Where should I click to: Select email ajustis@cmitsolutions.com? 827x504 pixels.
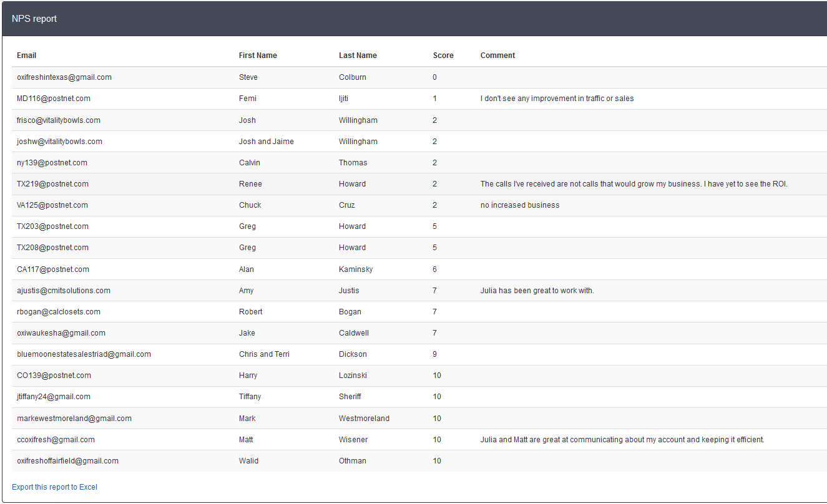(64, 291)
